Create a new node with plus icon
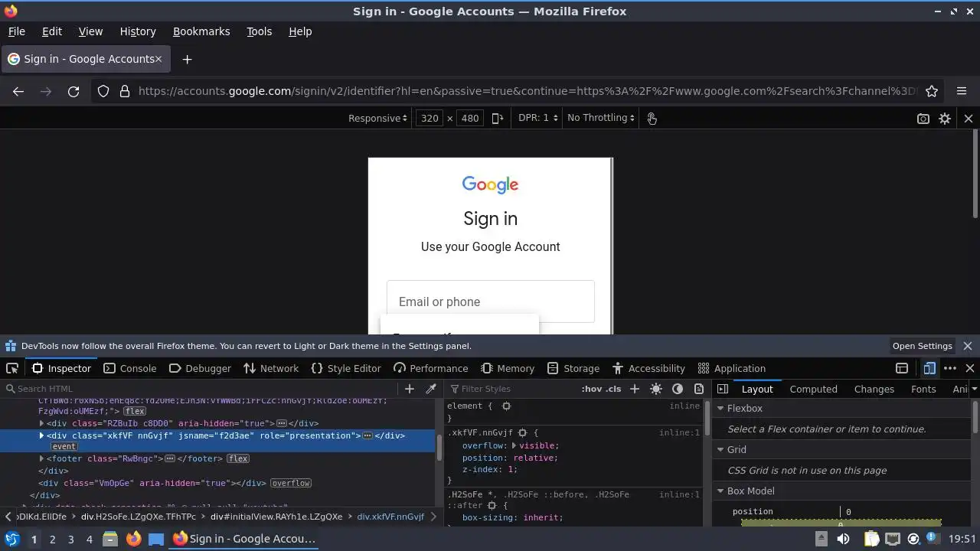This screenshot has height=551, width=980. click(x=410, y=389)
